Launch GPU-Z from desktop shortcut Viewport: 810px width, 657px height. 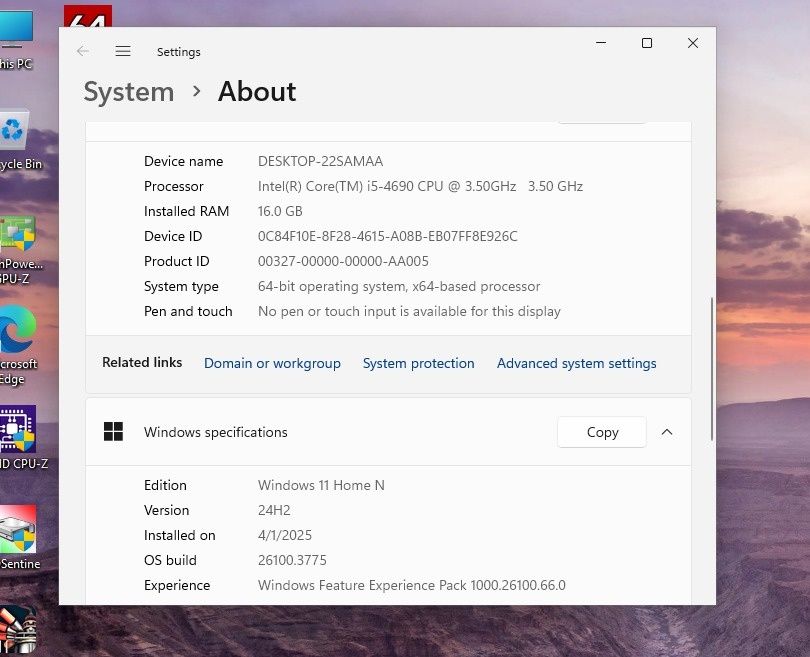(x=17, y=236)
